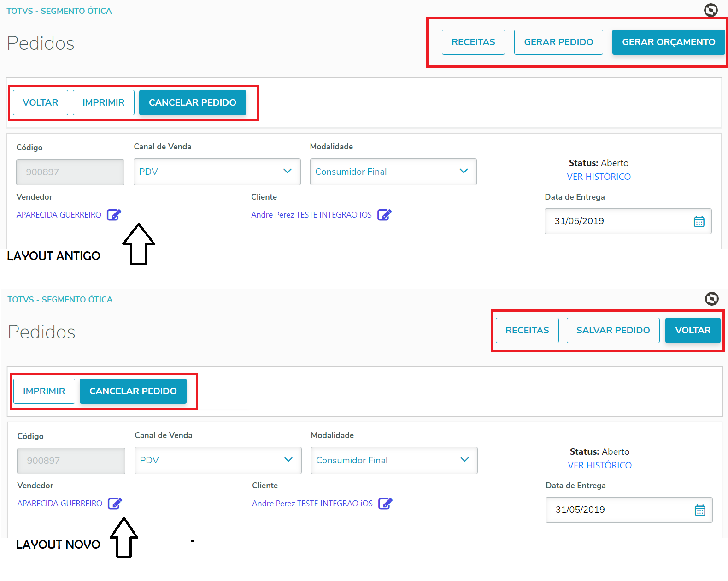Image resolution: width=728 pixels, height=581 pixels.
Task: Open the Data de Entrega calendar icon in LAYOUT NOVO
Action: tap(700, 510)
